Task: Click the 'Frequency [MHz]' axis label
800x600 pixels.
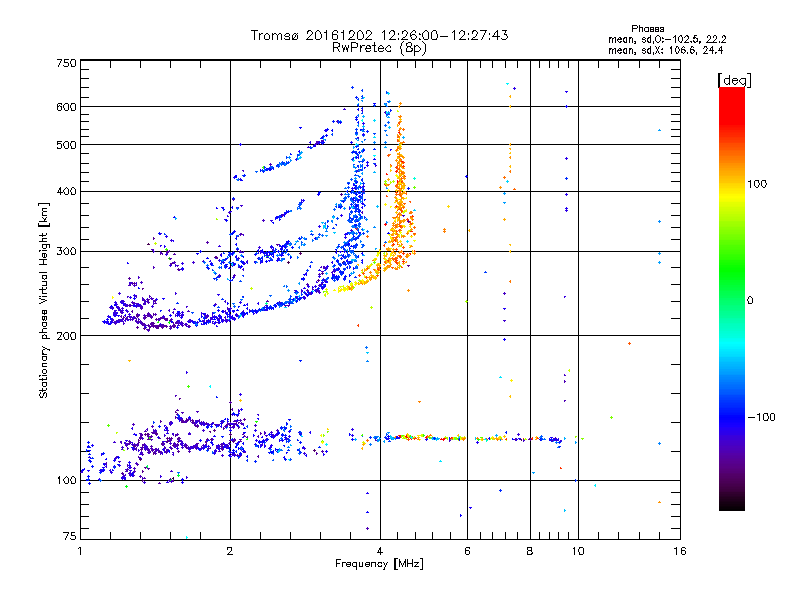Action: click(379, 564)
